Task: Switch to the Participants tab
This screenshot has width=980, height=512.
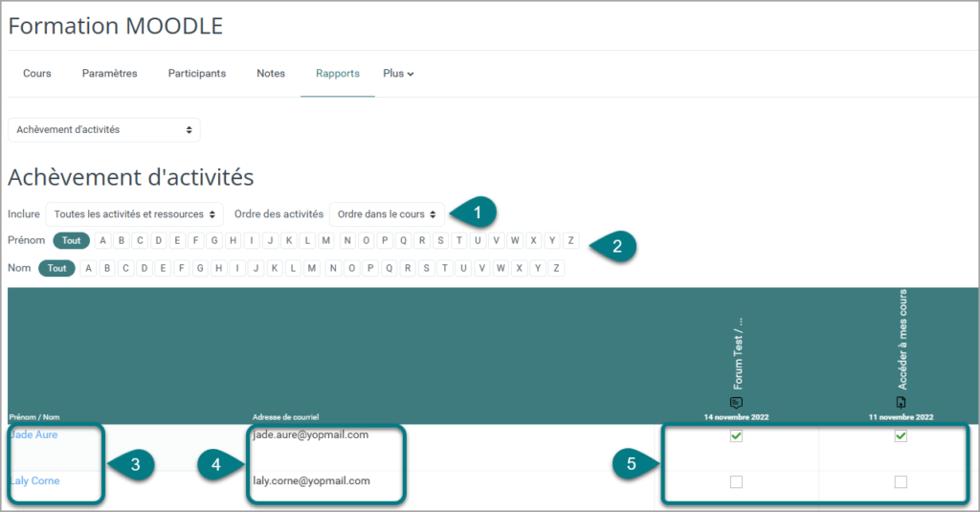Action: [x=197, y=73]
